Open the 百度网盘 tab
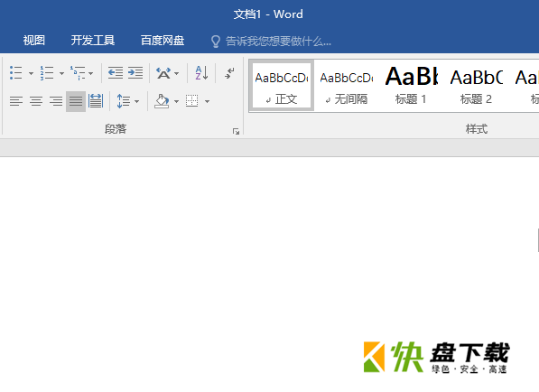 click(x=163, y=41)
